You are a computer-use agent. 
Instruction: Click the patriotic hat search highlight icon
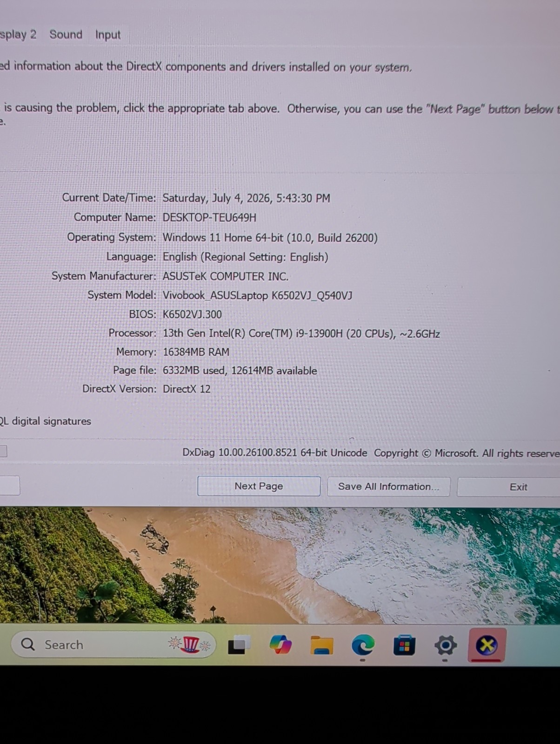tap(190, 644)
